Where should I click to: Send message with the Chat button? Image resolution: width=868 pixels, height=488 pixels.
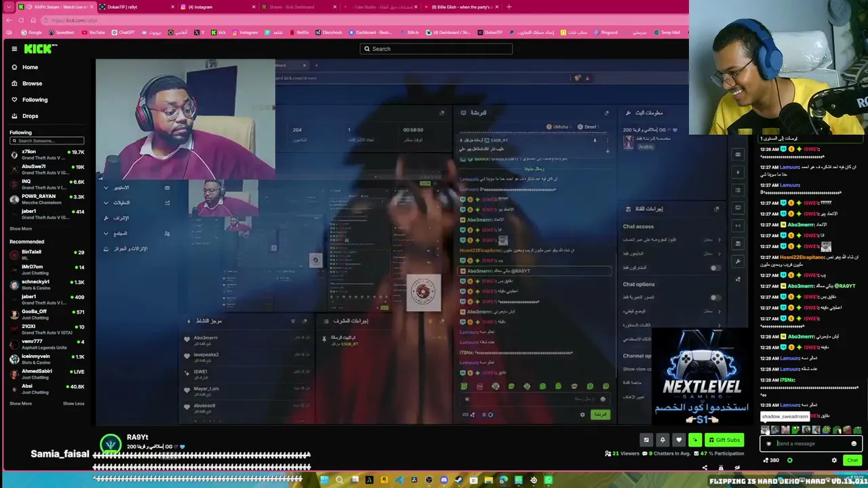(852, 460)
